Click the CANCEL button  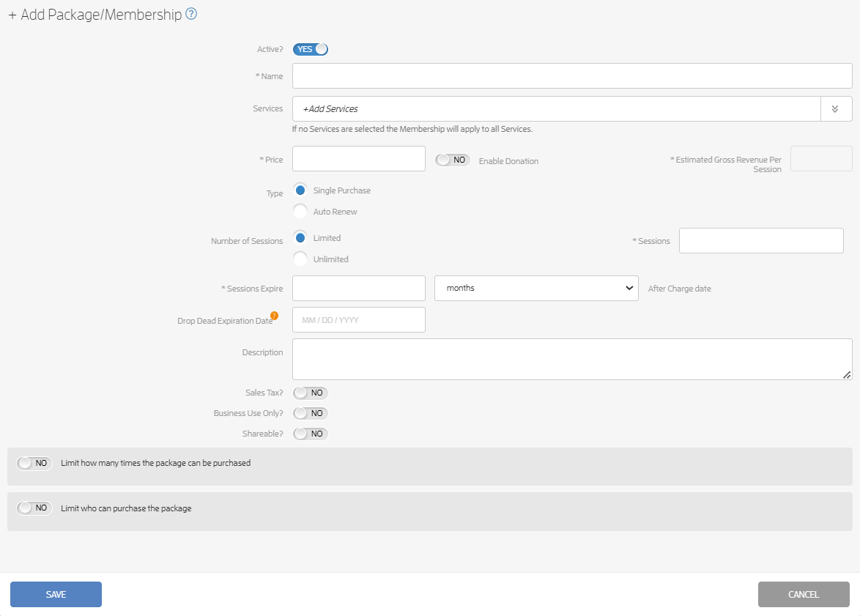(804, 595)
